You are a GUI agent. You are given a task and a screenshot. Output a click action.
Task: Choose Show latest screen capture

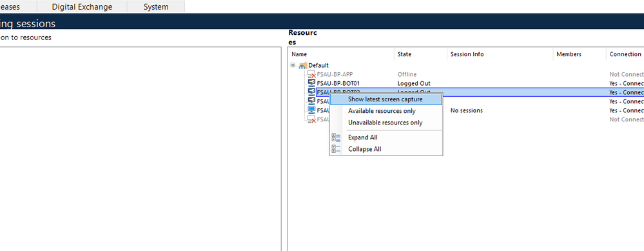tap(386, 99)
